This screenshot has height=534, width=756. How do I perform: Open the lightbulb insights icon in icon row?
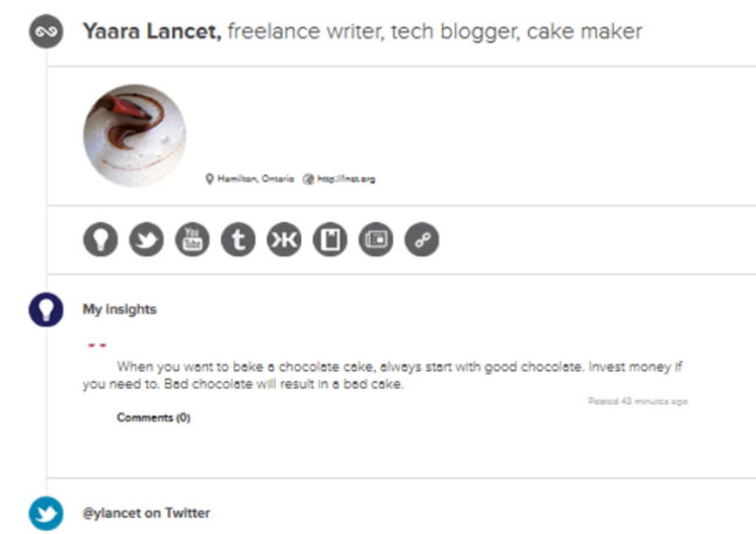point(100,239)
